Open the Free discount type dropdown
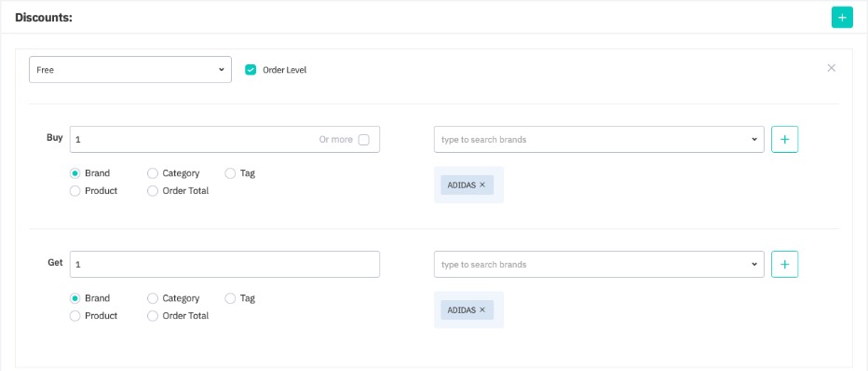The height and width of the screenshot is (371, 868). click(x=130, y=70)
